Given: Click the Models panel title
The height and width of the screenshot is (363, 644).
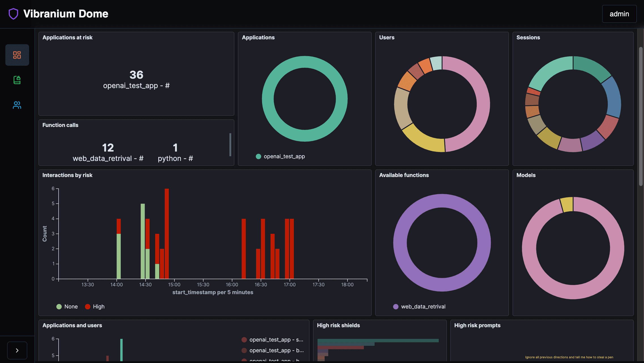Looking at the screenshot, I should (526, 175).
